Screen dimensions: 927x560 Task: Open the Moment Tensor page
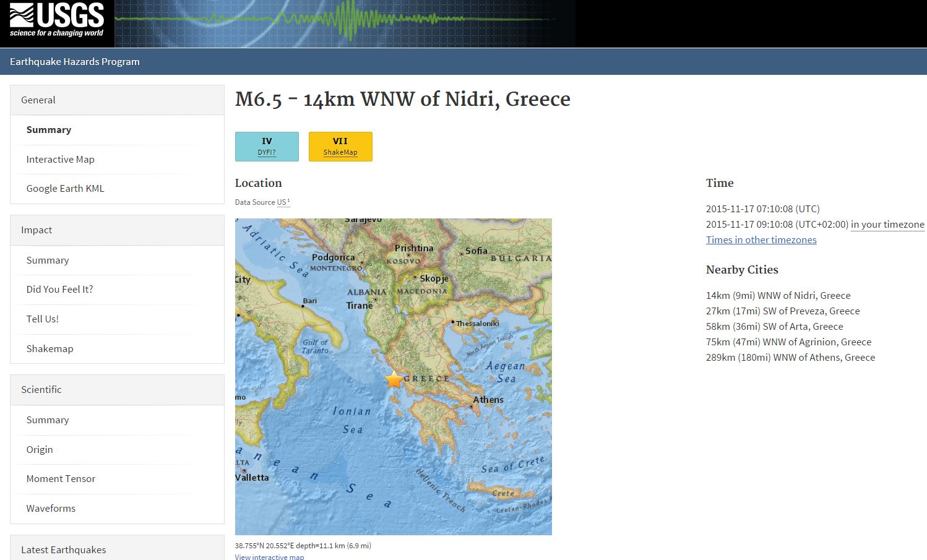click(61, 478)
